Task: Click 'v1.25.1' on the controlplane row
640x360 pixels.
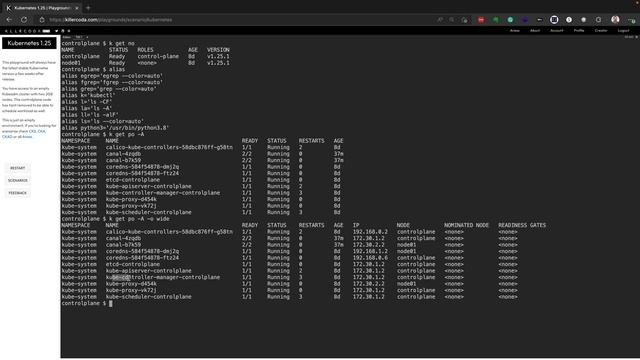Action: coord(218,56)
